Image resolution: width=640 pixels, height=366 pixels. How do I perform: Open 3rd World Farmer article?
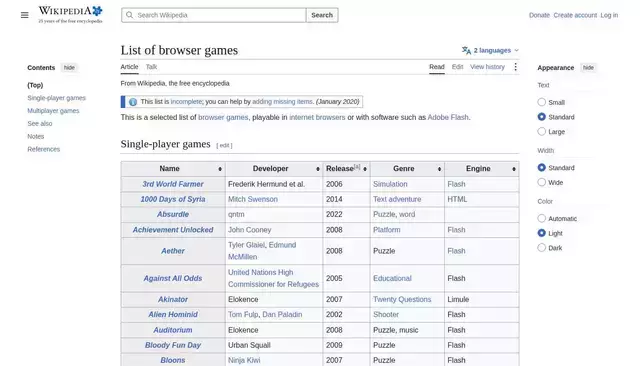[173, 184]
